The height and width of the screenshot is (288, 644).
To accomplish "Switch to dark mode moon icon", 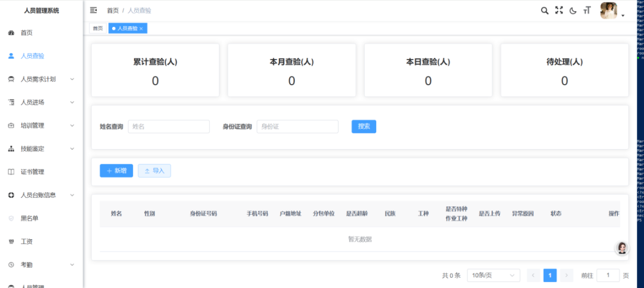I will pyautogui.click(x=573, y=11).
